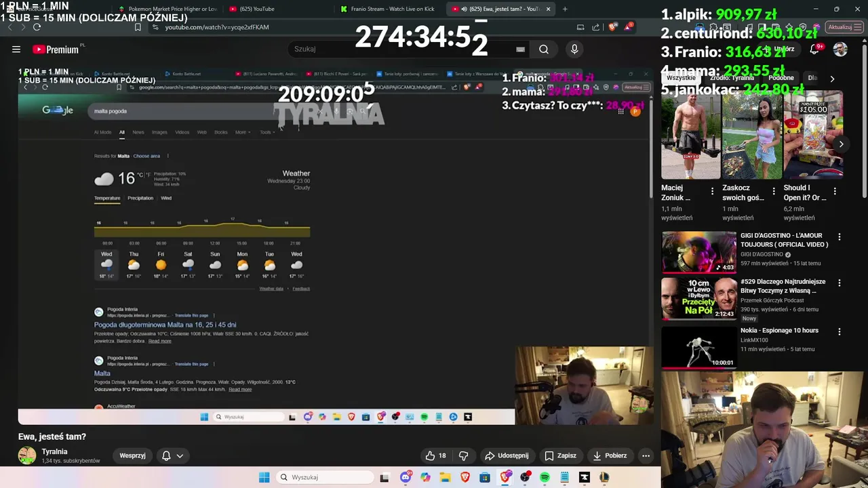Switch to the Pokemon Market Price Higher or Lower tab
The image size is (868, 488).
(167, 9)
